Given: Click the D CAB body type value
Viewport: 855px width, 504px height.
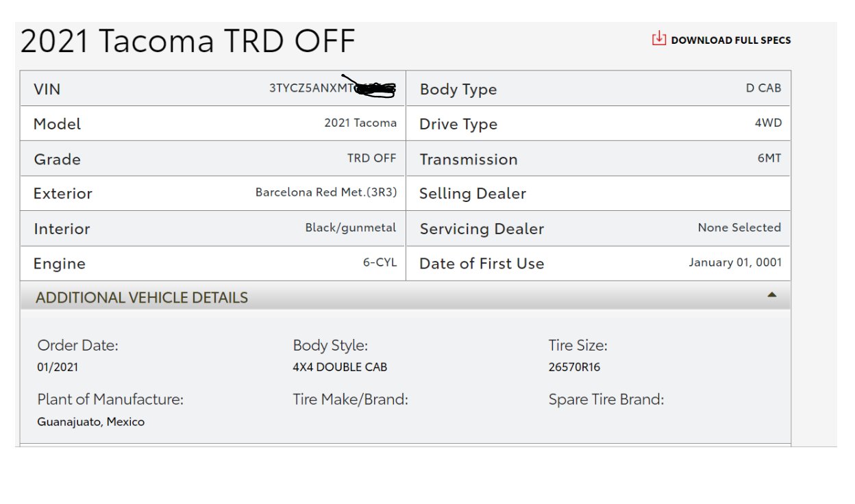Looking at the screenshot, I should tap(763, 88).
